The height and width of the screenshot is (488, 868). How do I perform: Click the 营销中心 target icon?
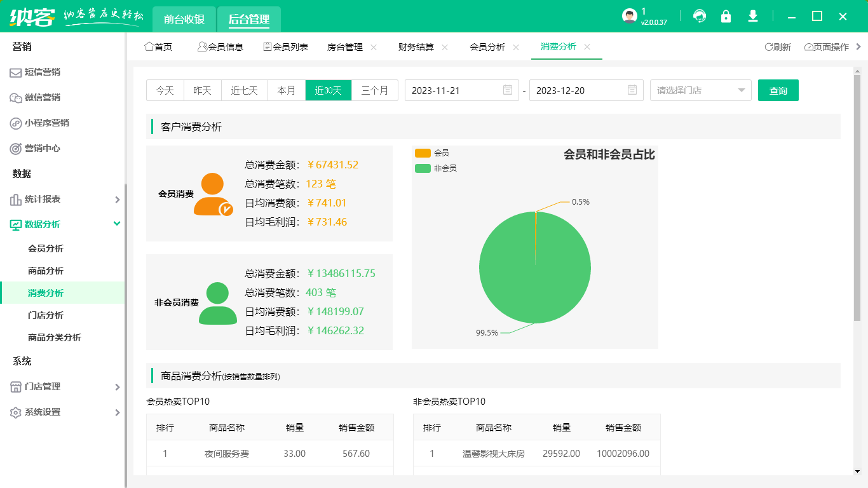pos(16,149)
